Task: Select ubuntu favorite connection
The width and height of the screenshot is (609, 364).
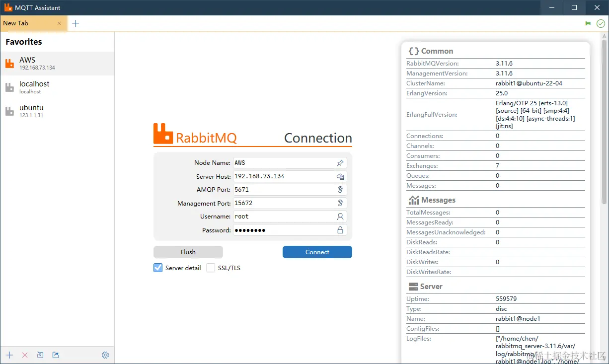Action: coord(57,111)
